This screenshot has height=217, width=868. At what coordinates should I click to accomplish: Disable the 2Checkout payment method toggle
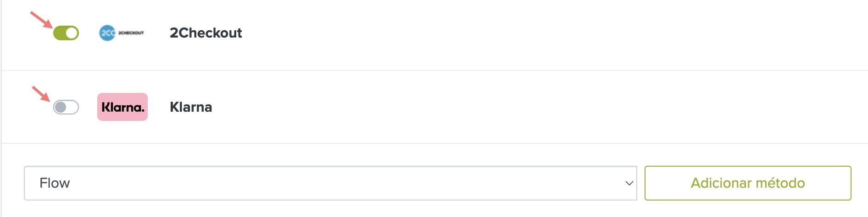click(x=66, y=33)
